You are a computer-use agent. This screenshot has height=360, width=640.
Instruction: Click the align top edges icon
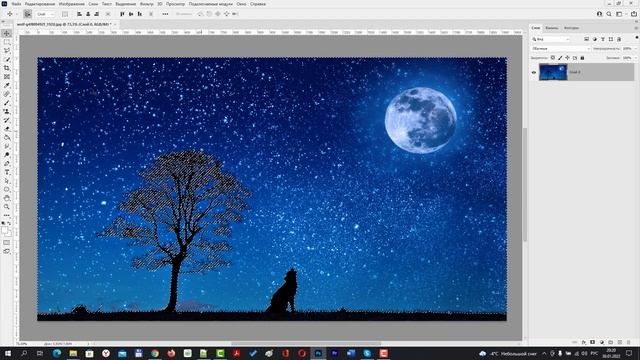point(122,14)
